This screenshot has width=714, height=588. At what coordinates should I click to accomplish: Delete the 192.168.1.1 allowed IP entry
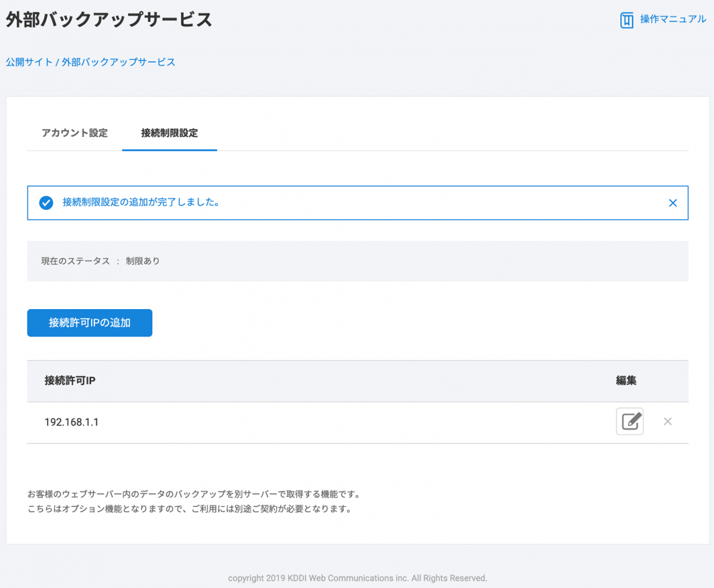(x=668, y=422)
